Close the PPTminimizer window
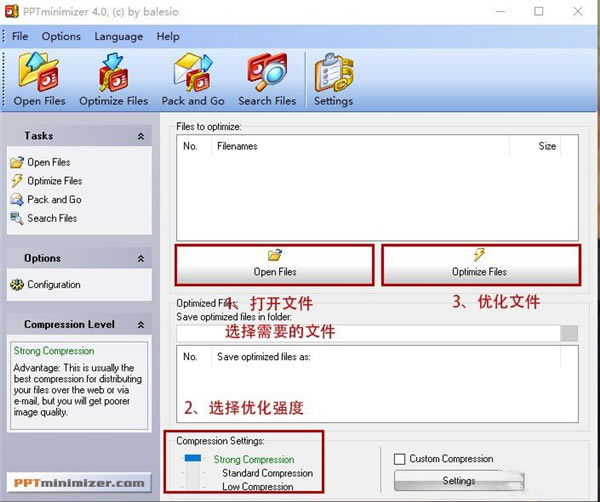600x502 pixels. coord(578,11)
